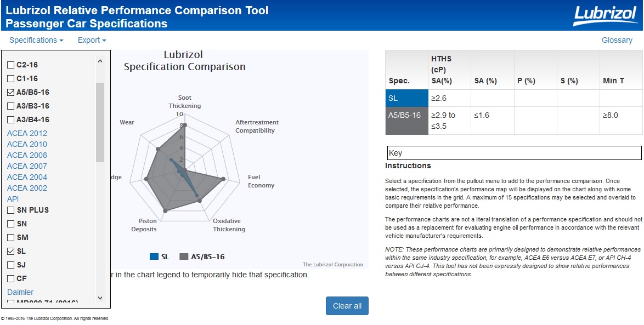Click the list scroll-up arrow
The image size is (644, 325).
(x=100, y=61)
